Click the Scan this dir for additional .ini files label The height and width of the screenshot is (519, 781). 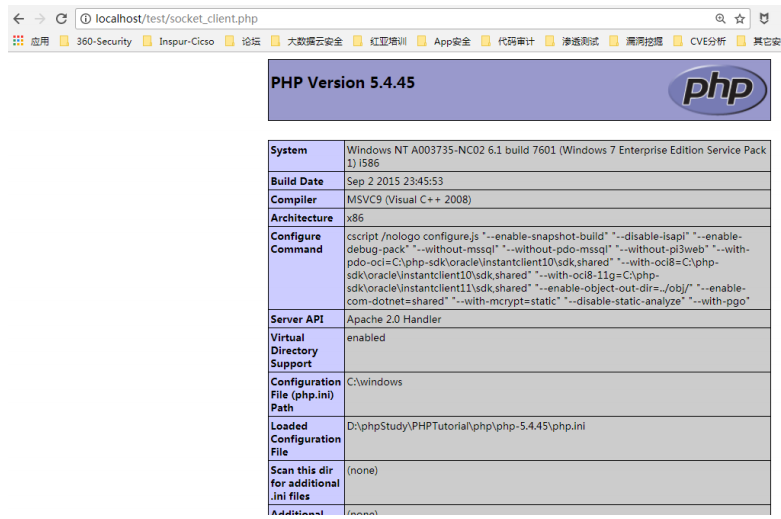coord(305,483)
